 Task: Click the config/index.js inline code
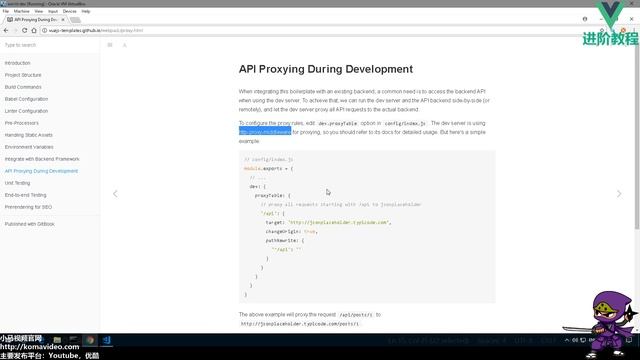coord(405,123)
